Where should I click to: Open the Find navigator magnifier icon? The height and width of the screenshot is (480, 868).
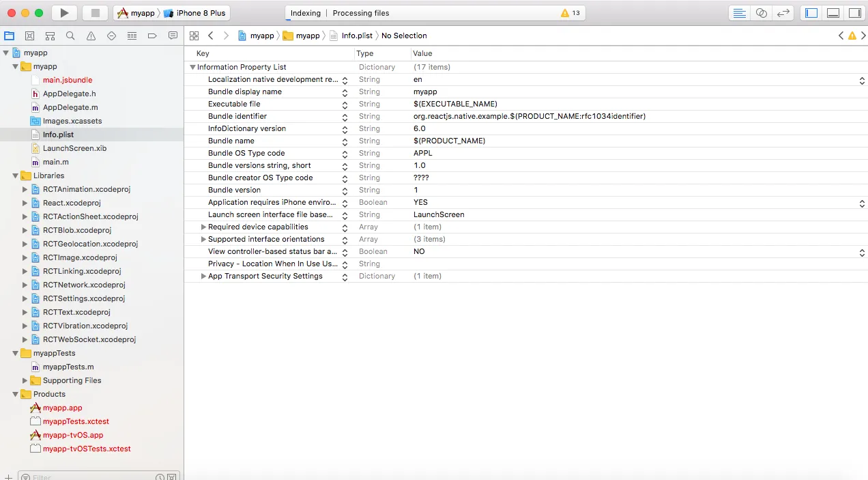click(x=70, y=36)
